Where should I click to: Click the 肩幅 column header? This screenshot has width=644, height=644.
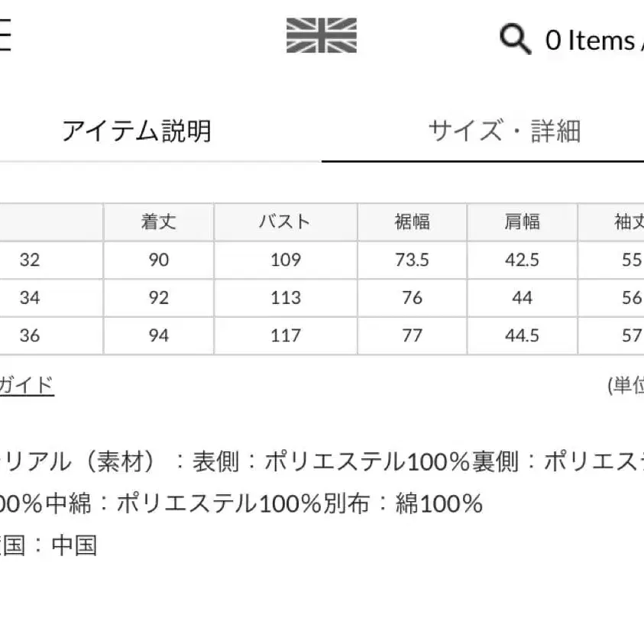coord(523,222)
